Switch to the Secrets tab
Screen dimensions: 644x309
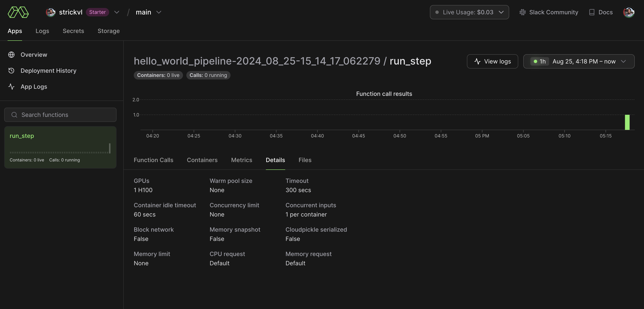[73, 31]
